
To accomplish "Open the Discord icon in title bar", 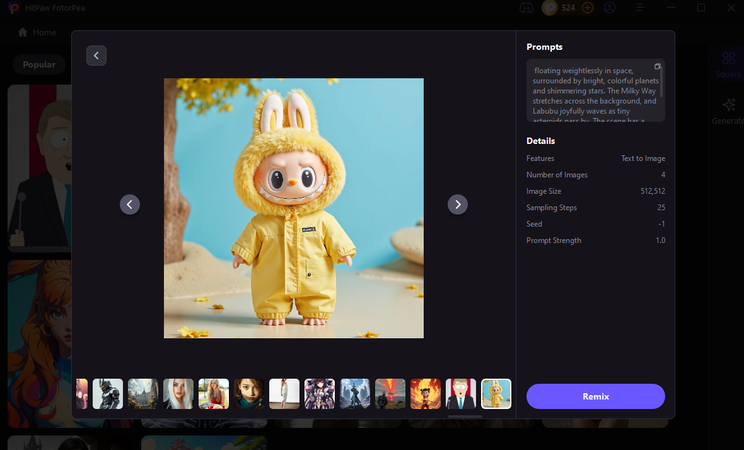I will 526,8.
